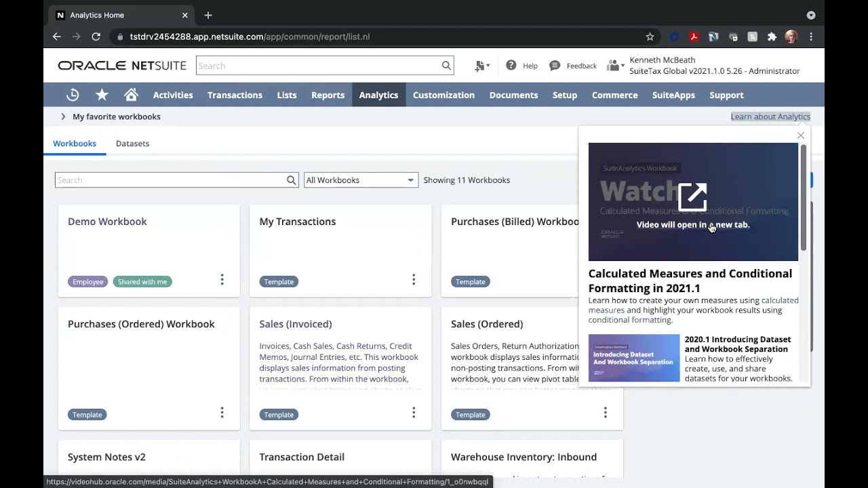Click the open-in-new-tab video icon

pyautogui.click(x=692, y=197)
